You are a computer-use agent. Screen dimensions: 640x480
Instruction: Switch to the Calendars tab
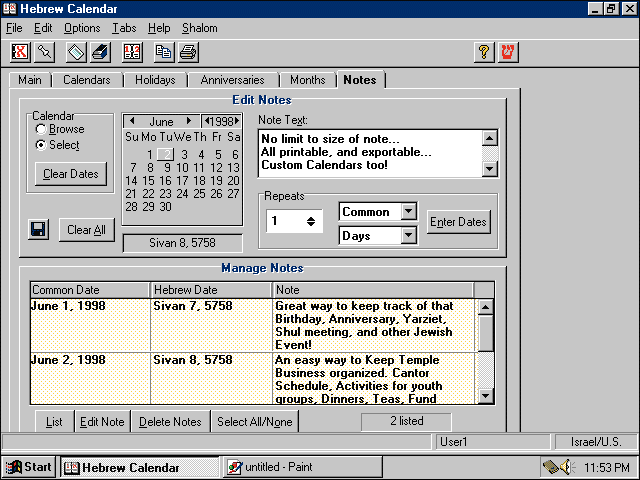click(87, 80)
